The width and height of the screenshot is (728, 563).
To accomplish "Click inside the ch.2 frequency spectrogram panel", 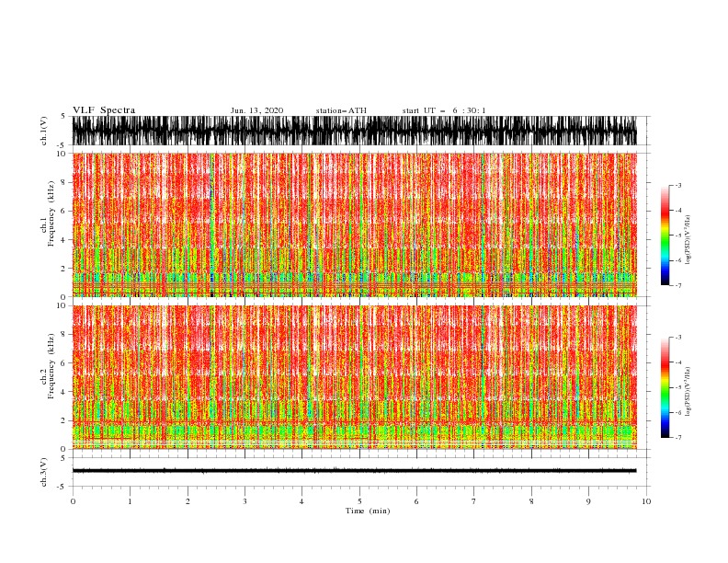I will (354, 377).
